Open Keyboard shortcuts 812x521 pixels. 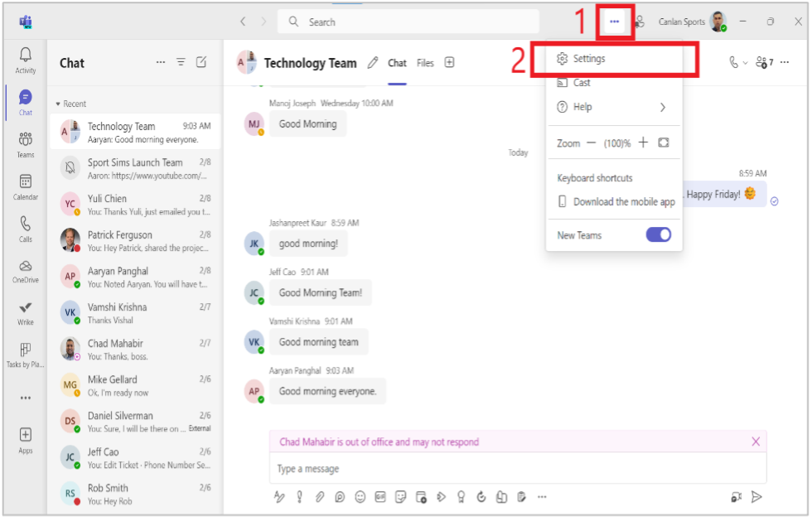point(595,178)
